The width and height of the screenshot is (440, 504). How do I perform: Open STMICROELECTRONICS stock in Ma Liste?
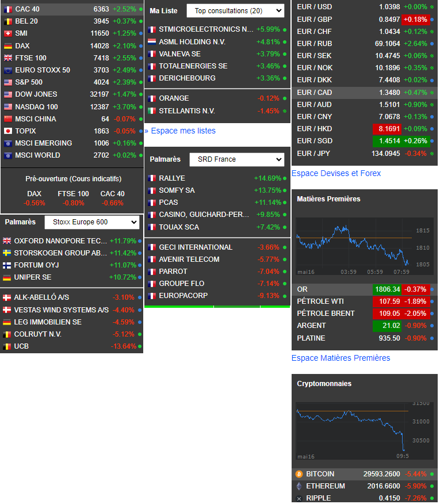[217, 29]
